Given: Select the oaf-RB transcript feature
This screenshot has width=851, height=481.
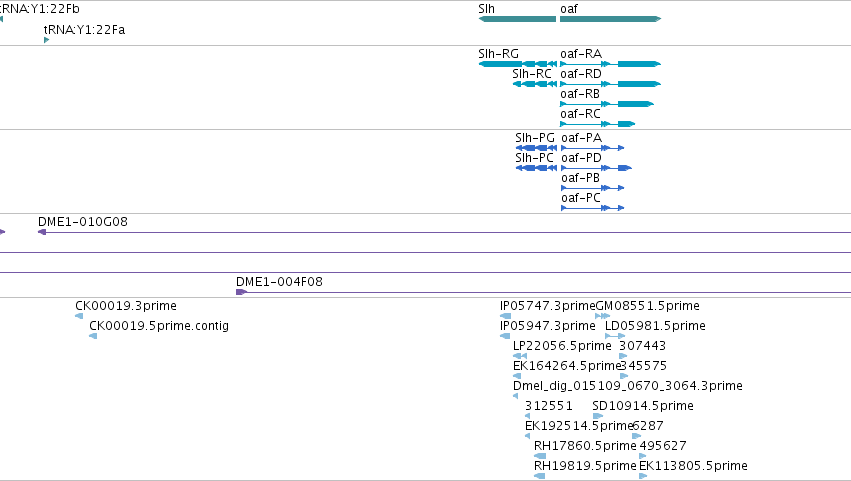Looking at the screenshot, I should (607, 104).
